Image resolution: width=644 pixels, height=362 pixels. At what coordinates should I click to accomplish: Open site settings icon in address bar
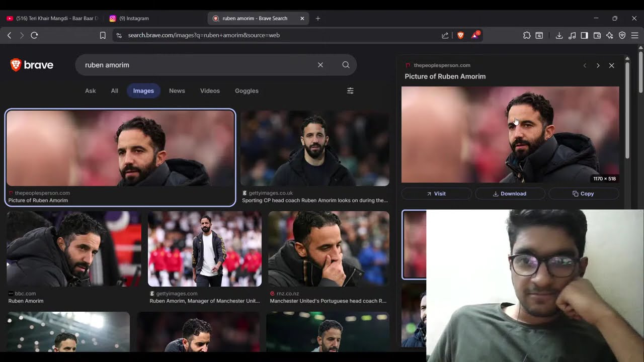(119, 35)
